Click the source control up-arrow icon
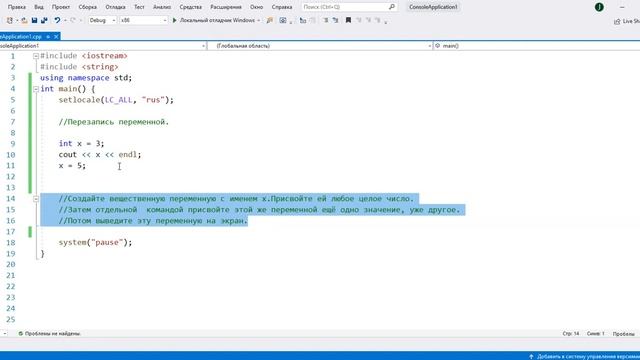 [531, 356]
